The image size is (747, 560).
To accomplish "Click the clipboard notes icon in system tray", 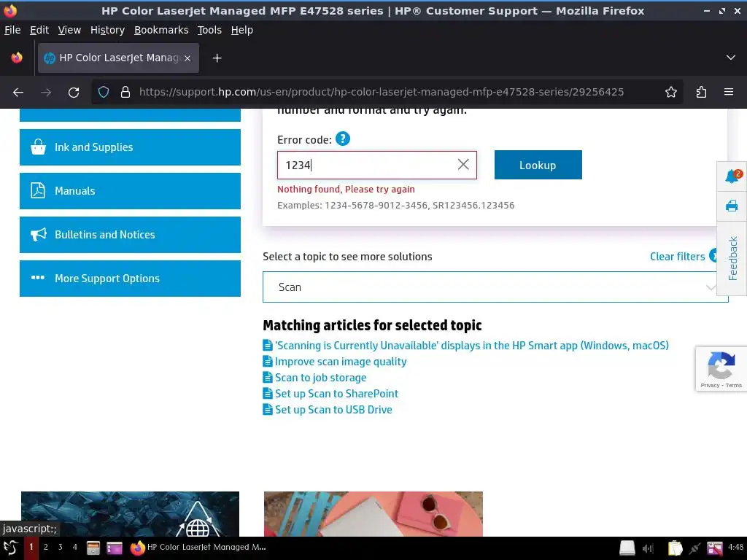I will point(675,548).
